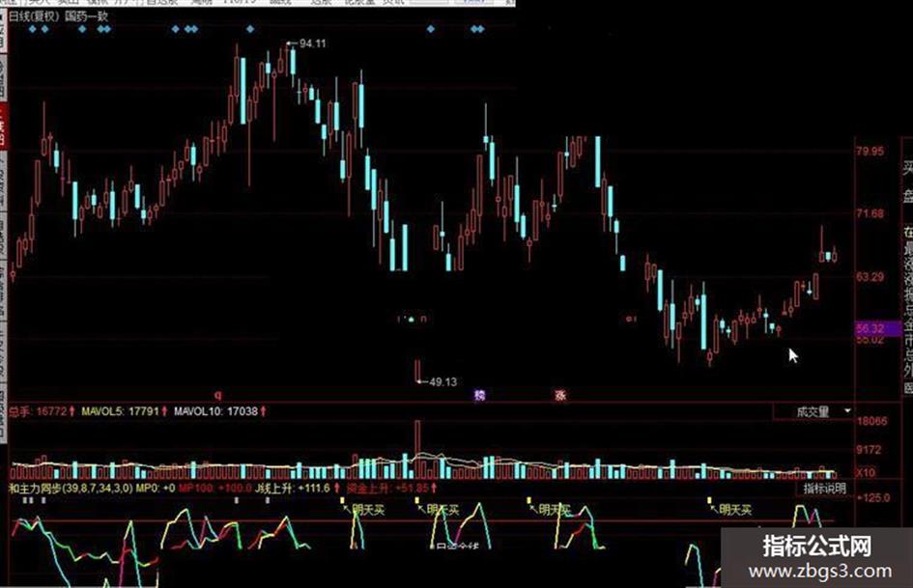Click the purple marker icon below the chart
This screenshot has width=913, height=588.
coord(480,395)
